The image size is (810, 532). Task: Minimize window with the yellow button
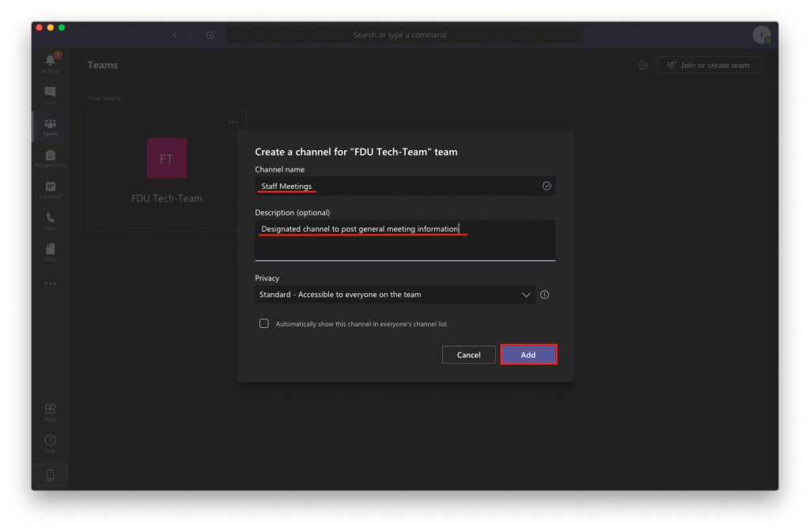pos(51,28)
